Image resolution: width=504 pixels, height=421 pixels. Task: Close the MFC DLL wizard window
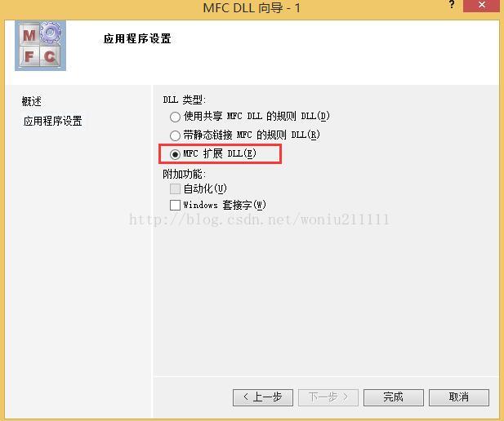481,6
